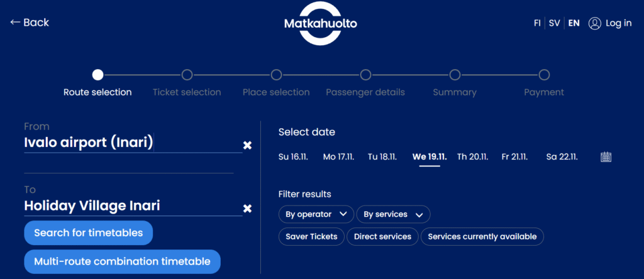Click the user profile icon

594,23
